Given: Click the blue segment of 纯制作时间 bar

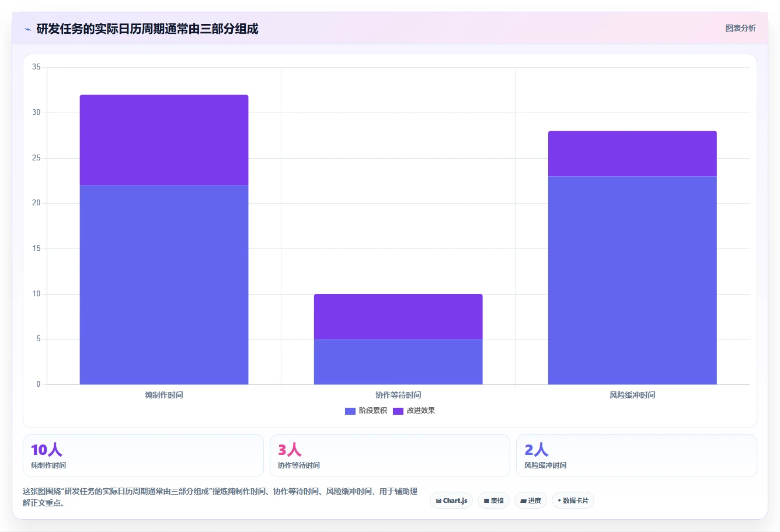Looking at the screenshot, I should point(164,285).
